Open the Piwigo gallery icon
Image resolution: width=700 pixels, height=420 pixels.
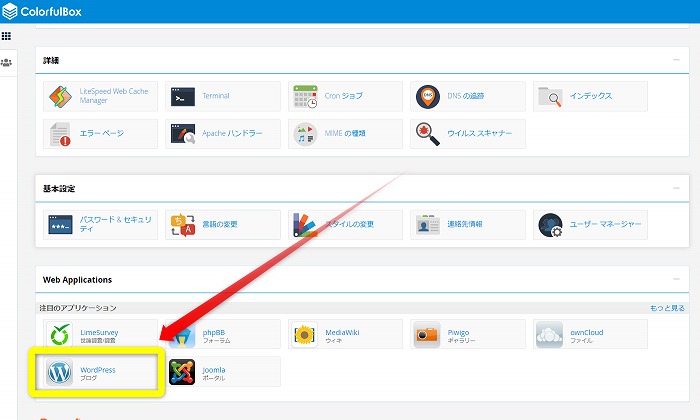click(428, 334)
